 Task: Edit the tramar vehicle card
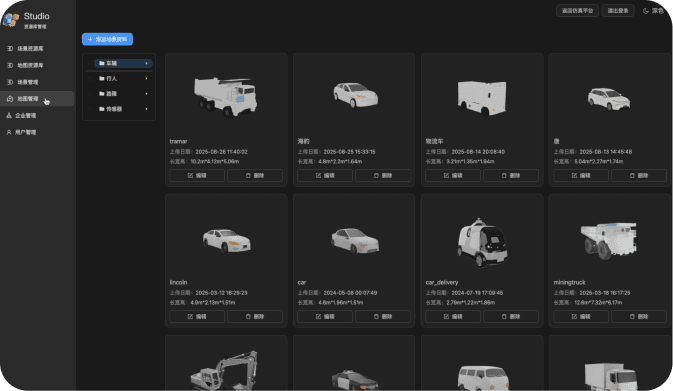(x=197, y=176)
